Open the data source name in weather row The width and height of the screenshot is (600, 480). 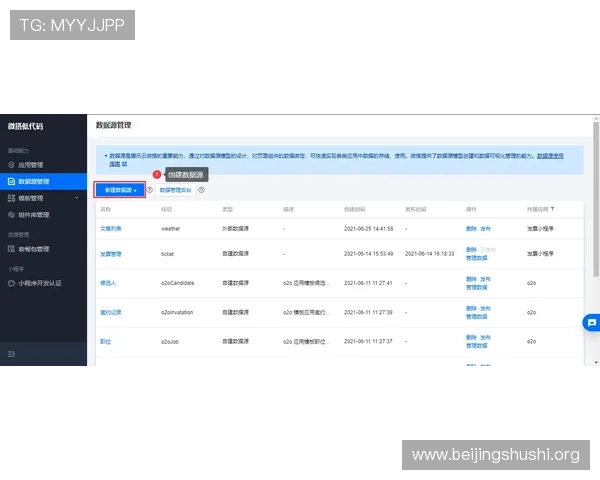(x=111, y=229)
